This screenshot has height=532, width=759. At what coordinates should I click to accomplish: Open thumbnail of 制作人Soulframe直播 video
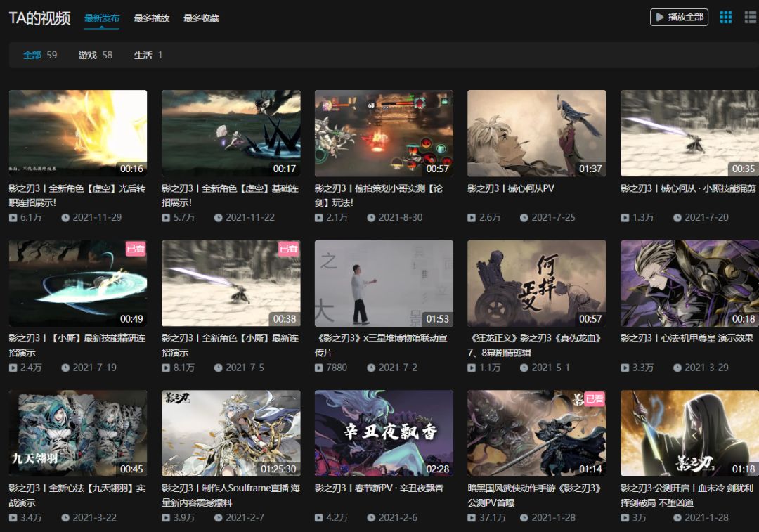pyautogui.click(x=231, y=433)
